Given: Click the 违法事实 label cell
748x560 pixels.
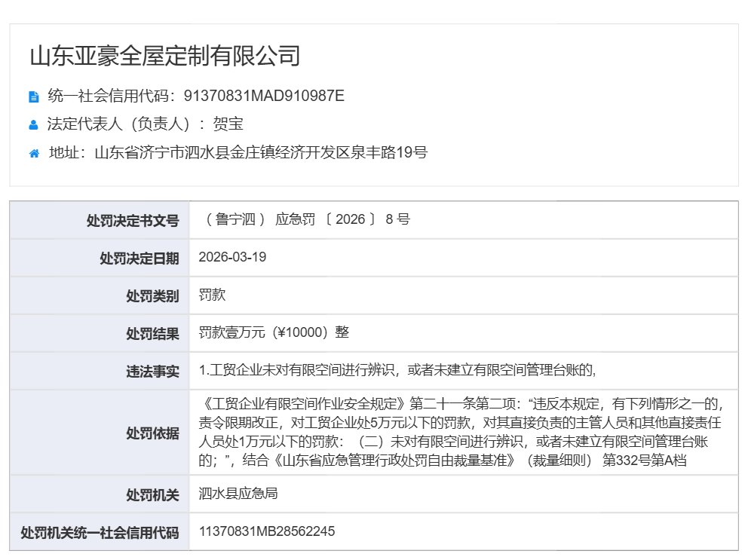Looking at the screenshot, I should click(x=152, y=372).
